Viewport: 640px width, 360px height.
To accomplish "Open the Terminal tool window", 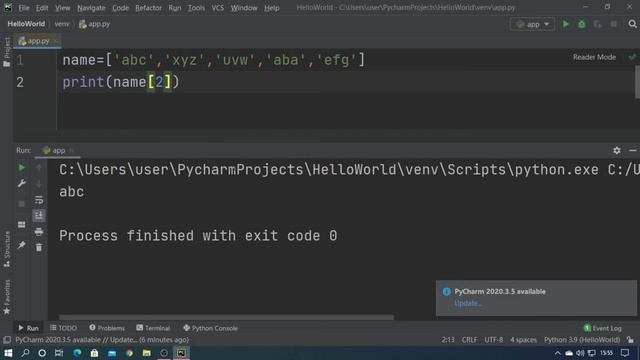I will pos(153,328).
